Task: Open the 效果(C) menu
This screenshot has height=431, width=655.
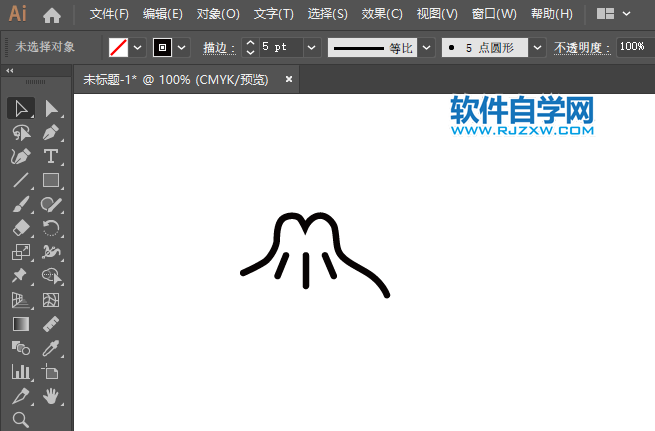Action: (x=382, y=15)
